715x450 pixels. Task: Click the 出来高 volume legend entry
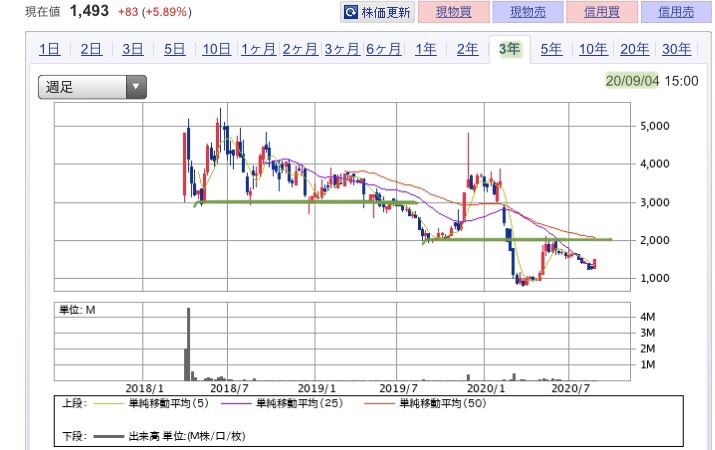170,436
